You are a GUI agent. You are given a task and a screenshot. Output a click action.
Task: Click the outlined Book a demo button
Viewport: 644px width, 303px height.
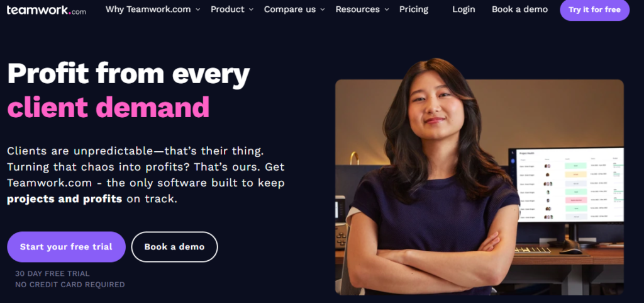pos(174,247)
